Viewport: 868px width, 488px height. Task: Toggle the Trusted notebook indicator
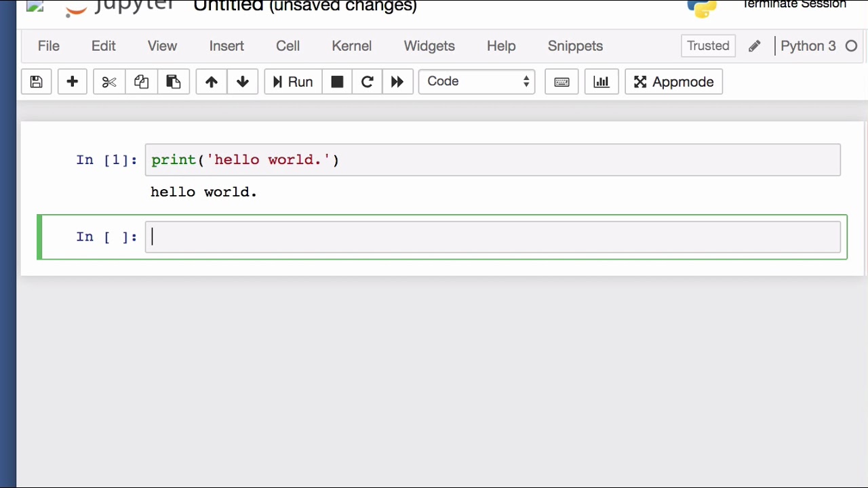(x=708, y=46)
